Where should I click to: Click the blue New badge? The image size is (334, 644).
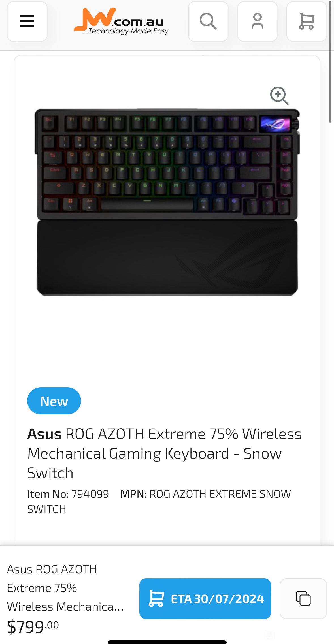tap(54, 401)
